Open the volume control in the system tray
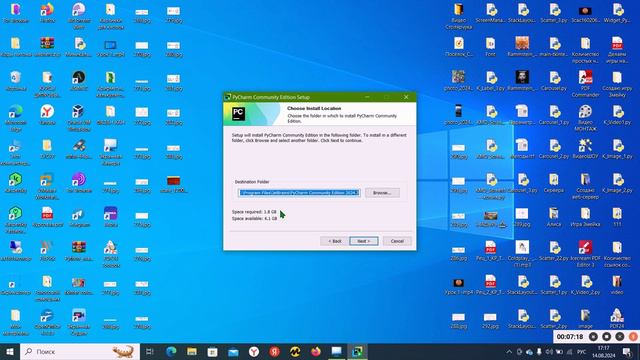 (549, 352)
